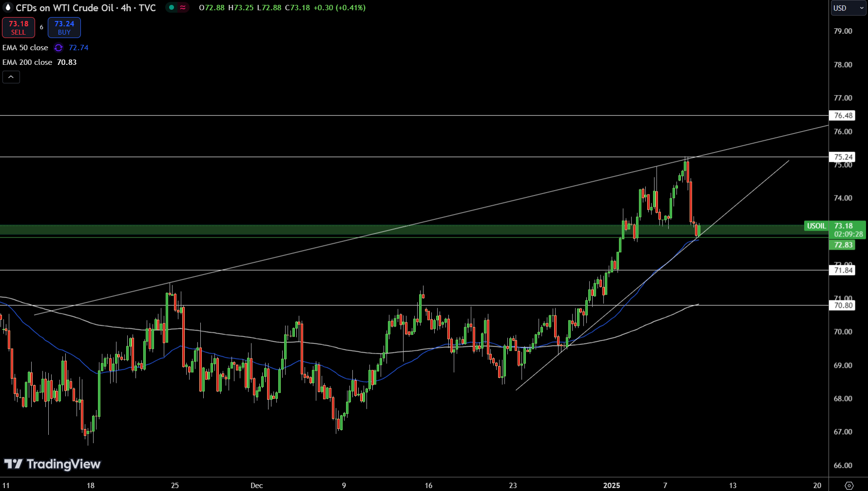Click the red 73.18 SELL button
Image resolution: width=868 pixels, height=491 pixels.
tap(19, 28)
